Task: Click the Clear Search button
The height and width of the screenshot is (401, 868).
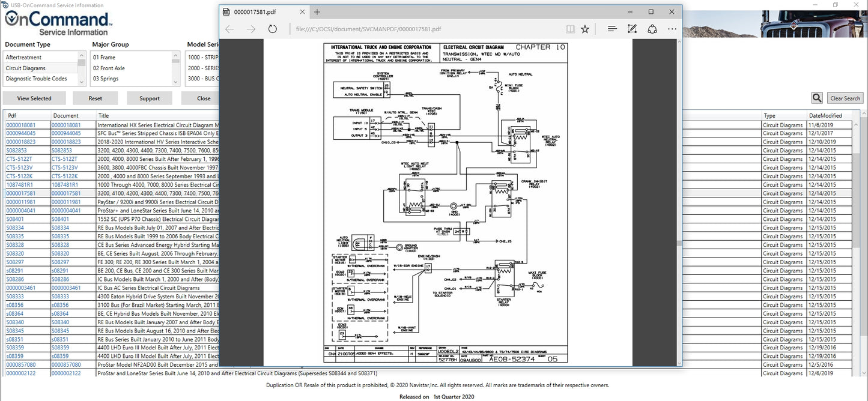Action: [x=845, y=97]
